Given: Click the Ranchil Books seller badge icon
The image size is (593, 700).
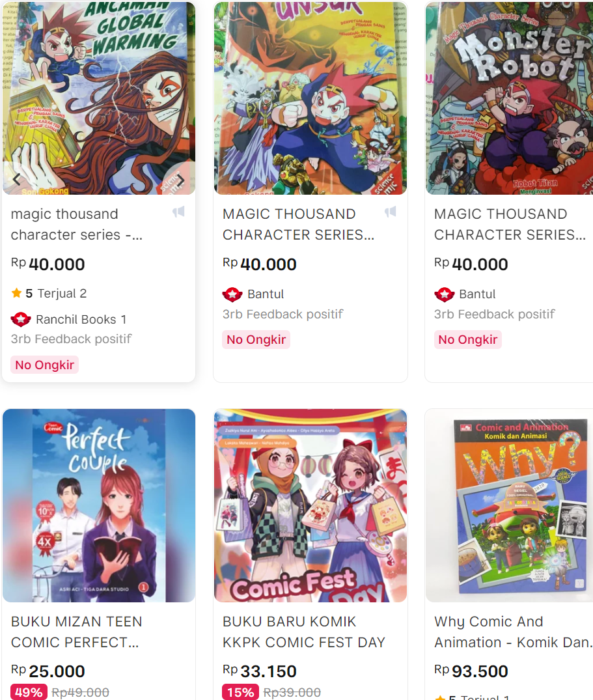Looking at the screenshot, I should [21, 319].
